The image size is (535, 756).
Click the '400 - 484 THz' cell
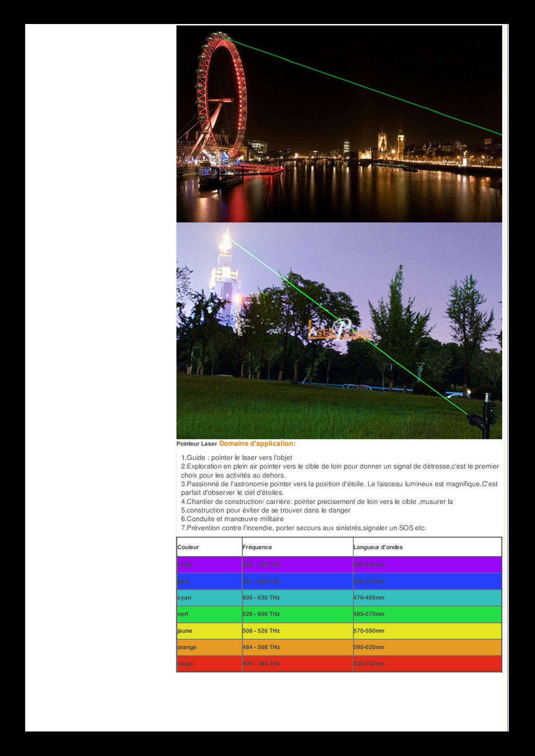[297, 664]
